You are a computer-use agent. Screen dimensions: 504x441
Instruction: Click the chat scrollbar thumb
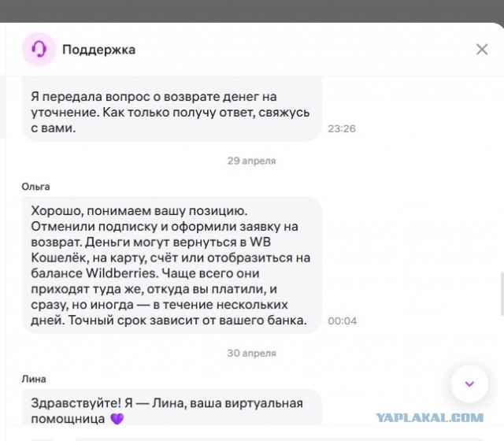tap(502, 294)
